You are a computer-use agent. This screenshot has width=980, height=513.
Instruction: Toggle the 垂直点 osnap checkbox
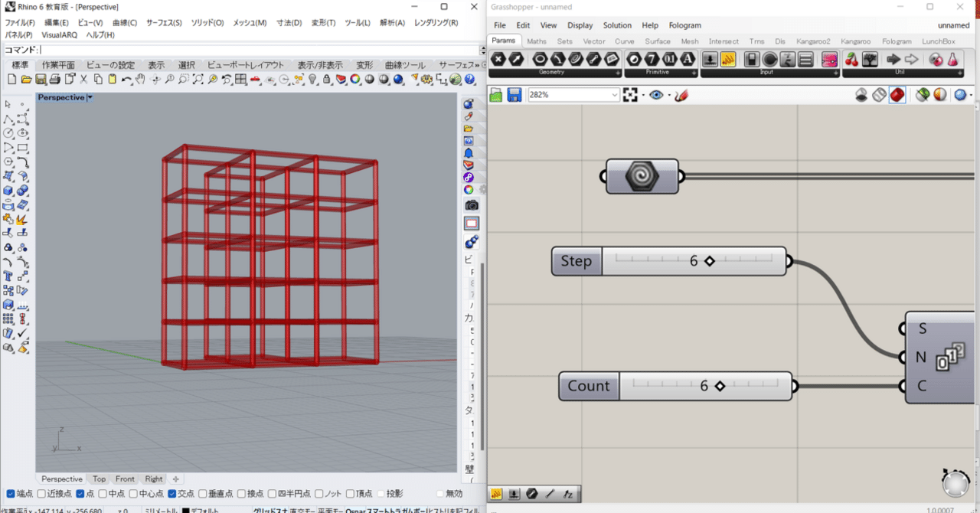tap(202, 494)
